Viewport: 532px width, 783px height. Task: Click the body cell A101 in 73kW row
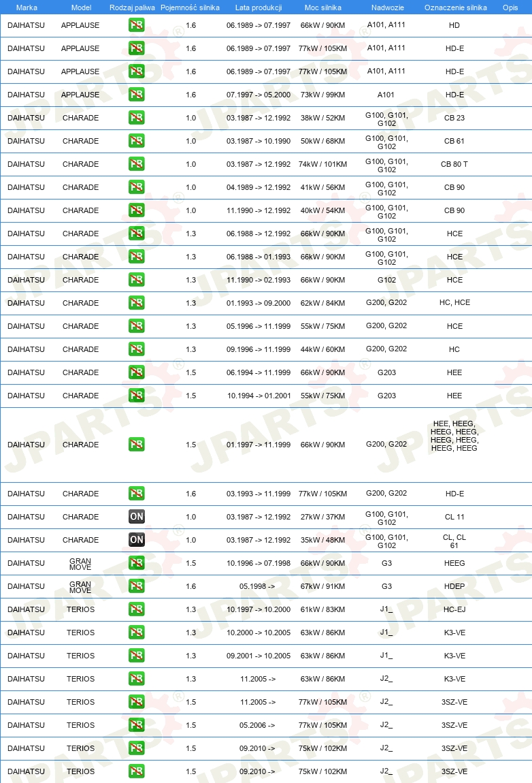386,95
